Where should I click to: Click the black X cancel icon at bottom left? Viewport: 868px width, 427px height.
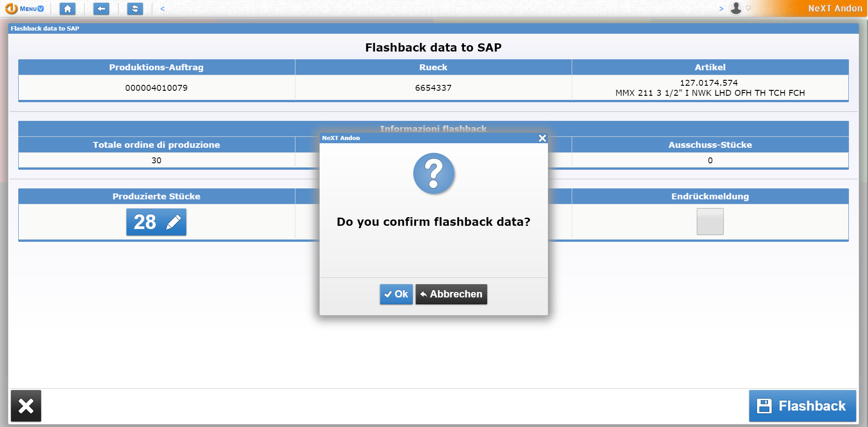(26, 406)
